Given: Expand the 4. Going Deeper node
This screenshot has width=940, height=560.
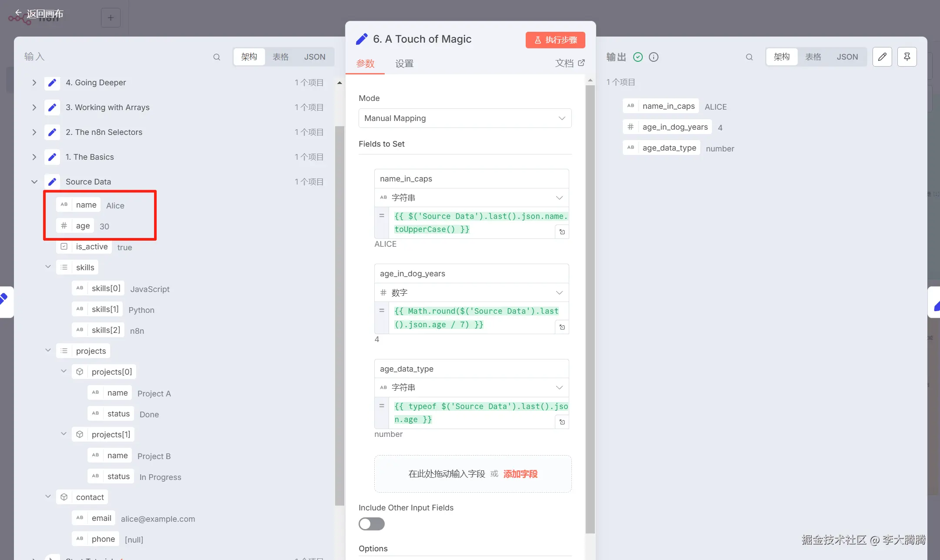Looking at the screenshot, I should click(34, 83).
